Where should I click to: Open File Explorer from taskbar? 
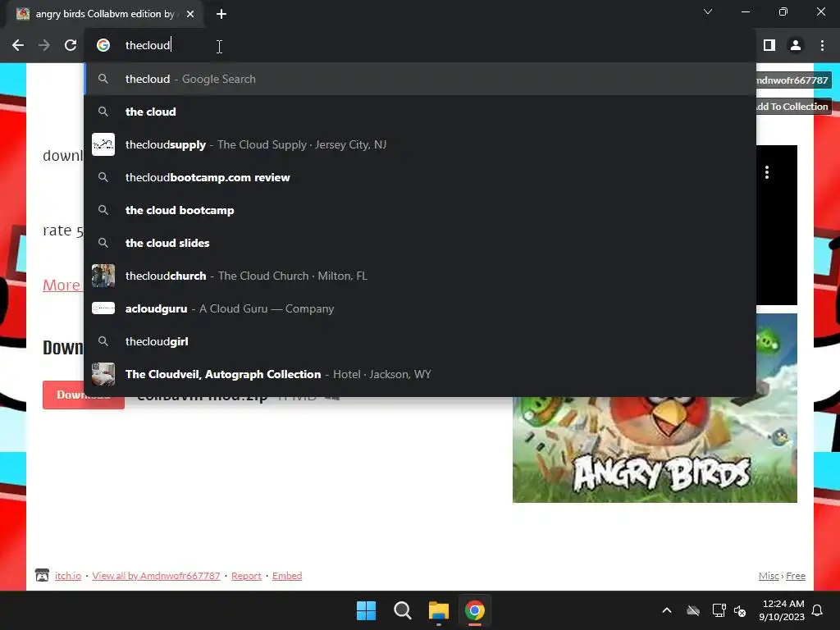click(439, 610)
